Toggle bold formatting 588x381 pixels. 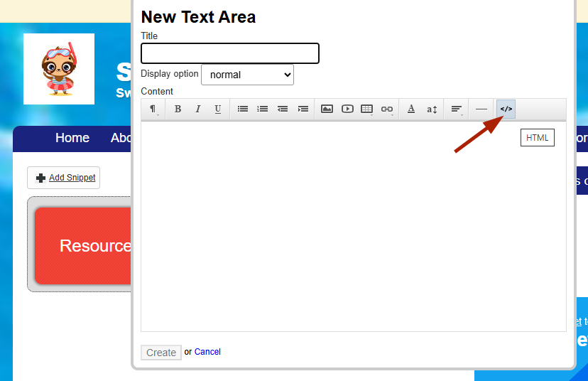point(178,109)
